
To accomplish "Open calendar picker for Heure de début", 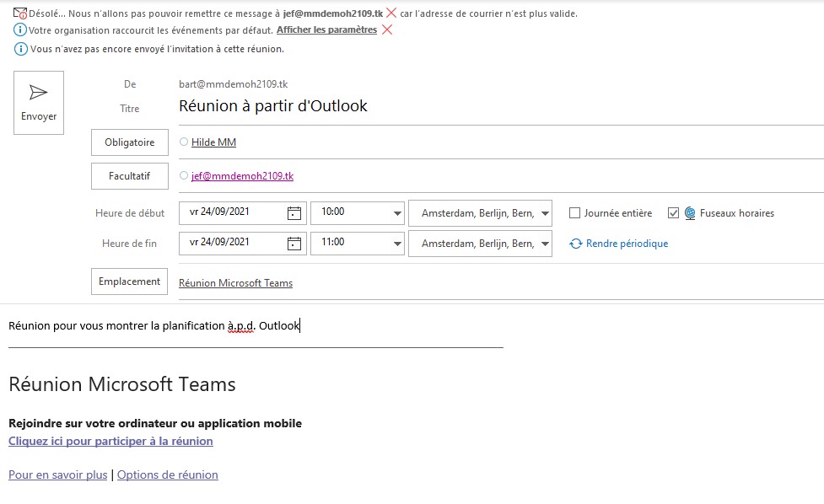I will (x=294, y=213).
